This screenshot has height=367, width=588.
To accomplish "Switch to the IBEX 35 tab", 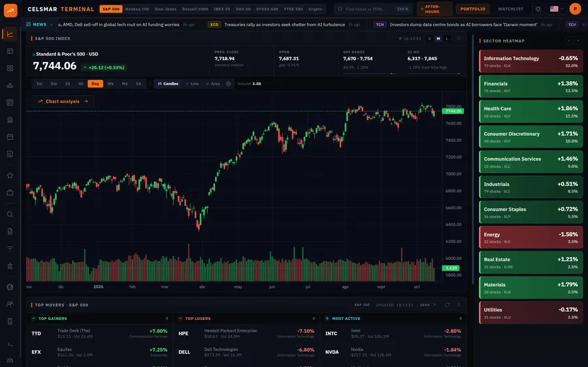I will tap(222, 9).
